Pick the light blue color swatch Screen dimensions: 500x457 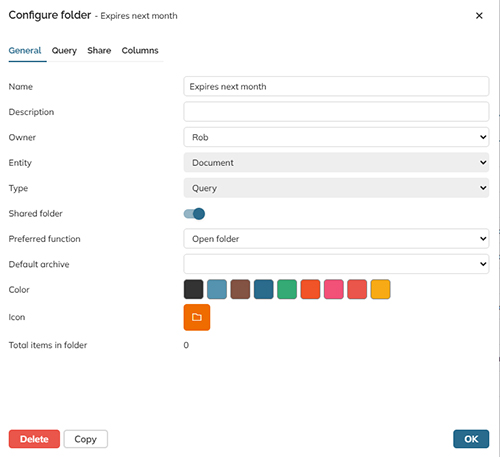pos(217,289)
